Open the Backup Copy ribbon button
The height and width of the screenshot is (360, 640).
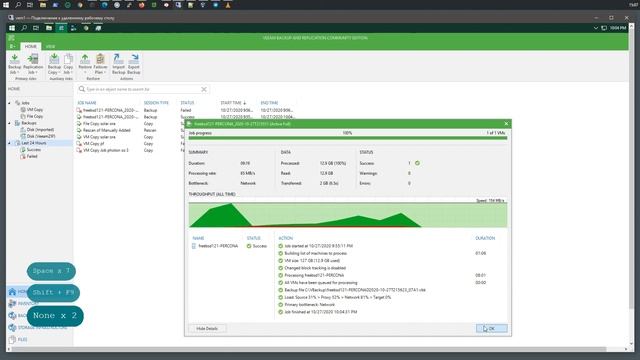click(54, 64)
